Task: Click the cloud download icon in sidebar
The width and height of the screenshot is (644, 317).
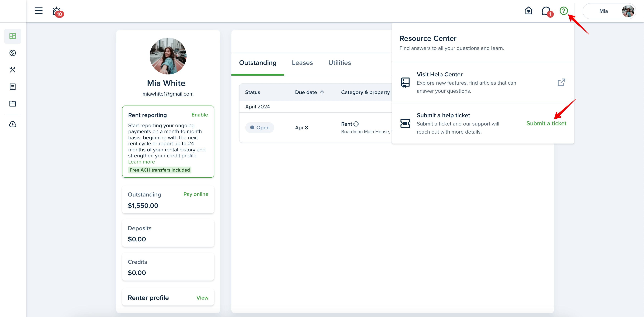Action: tap(12, 124)
